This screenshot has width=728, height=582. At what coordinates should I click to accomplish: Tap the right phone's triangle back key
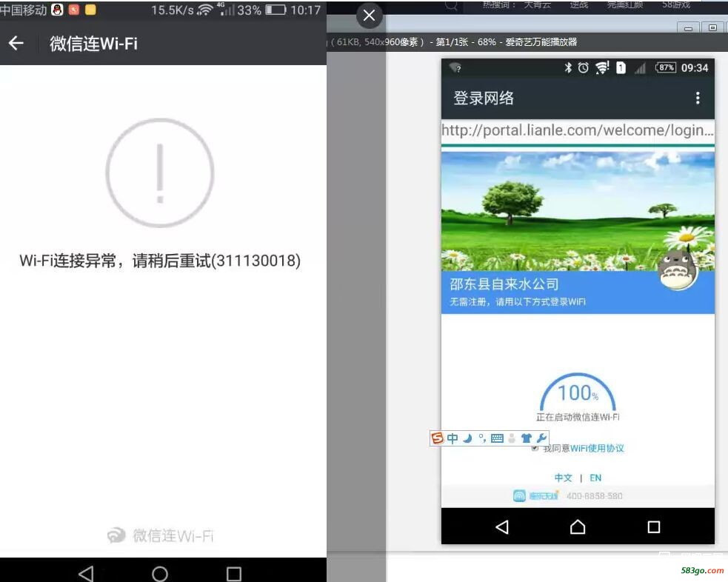tap(502, 526)
